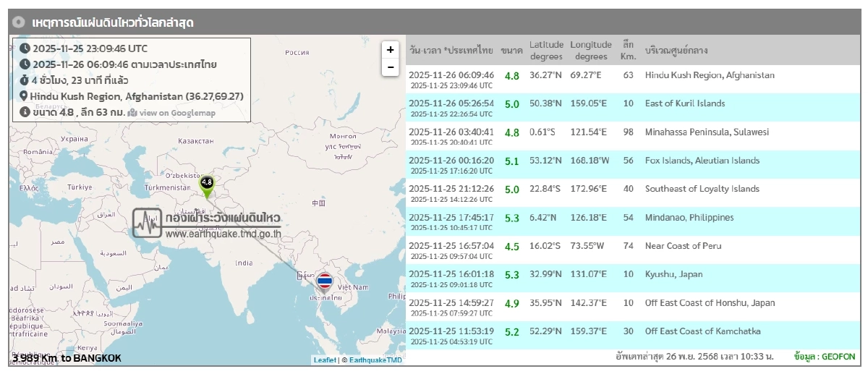Click latitude value 50.38°N
868x374 pixels.
pos(545,103)
